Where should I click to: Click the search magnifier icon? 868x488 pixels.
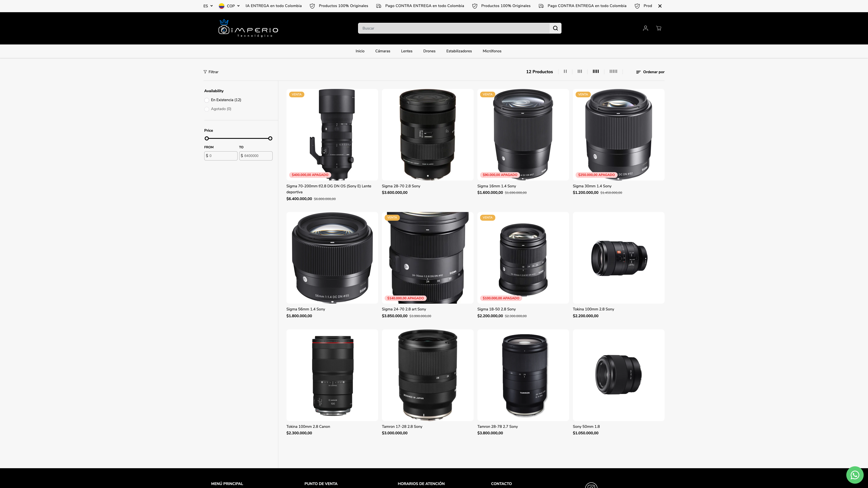click(x=555, y=28)
